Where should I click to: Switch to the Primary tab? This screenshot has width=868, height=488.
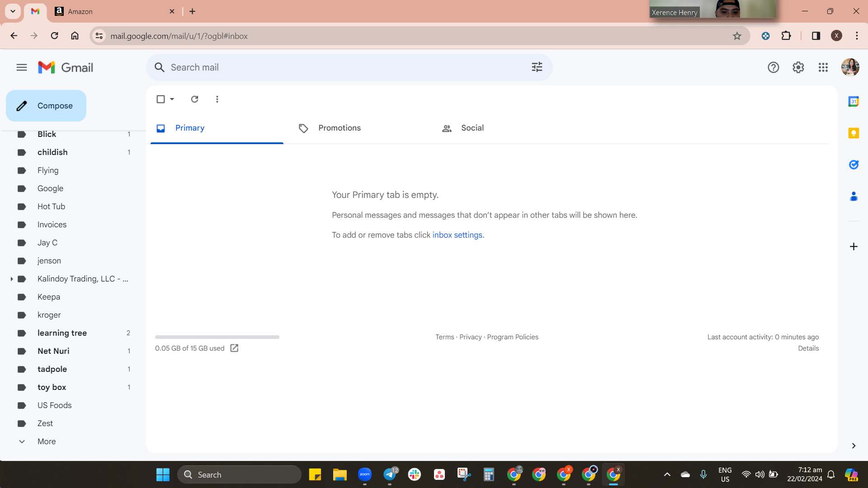217,128
